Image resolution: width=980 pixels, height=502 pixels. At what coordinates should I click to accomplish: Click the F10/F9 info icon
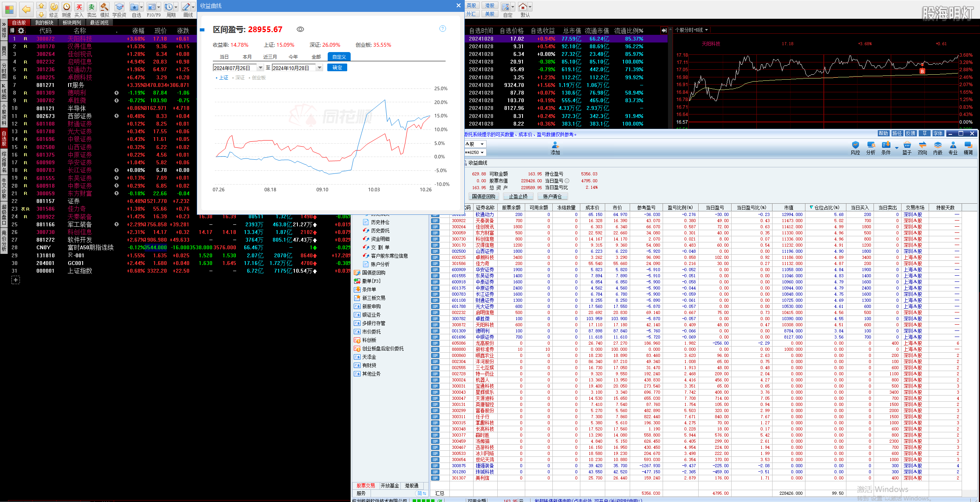(152, 7)
